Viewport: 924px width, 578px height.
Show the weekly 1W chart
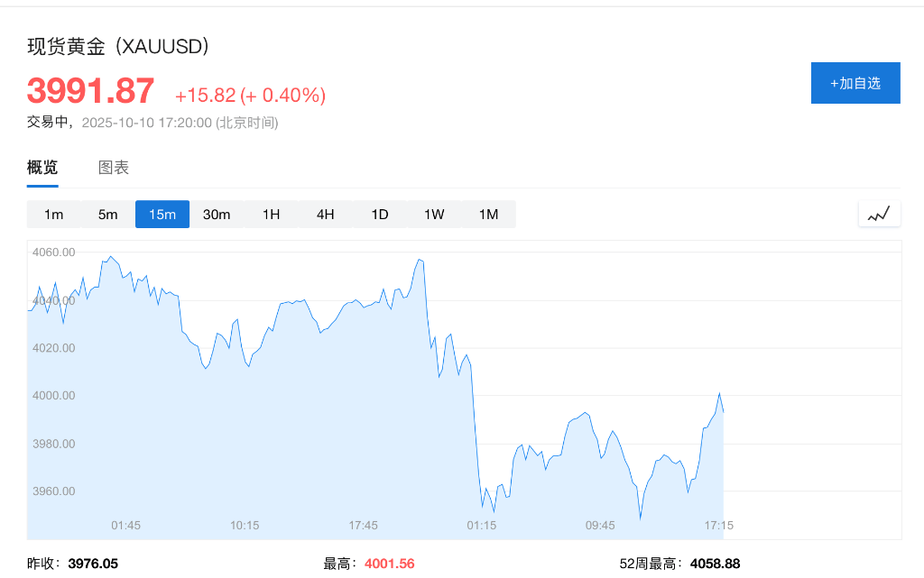click(434, 215)
